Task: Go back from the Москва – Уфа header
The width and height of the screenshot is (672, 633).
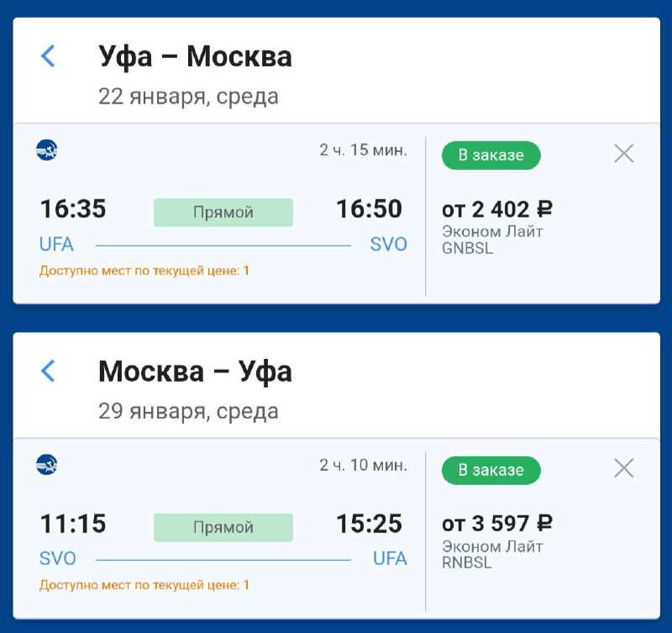Action: click(x=48, y=371)
